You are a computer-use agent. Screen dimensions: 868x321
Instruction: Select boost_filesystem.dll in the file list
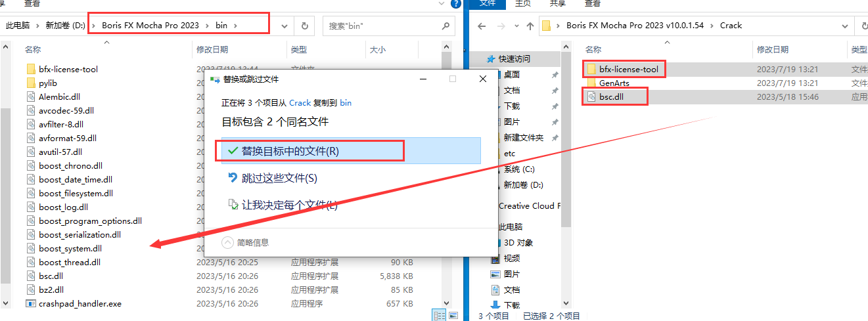pos(76,193)
